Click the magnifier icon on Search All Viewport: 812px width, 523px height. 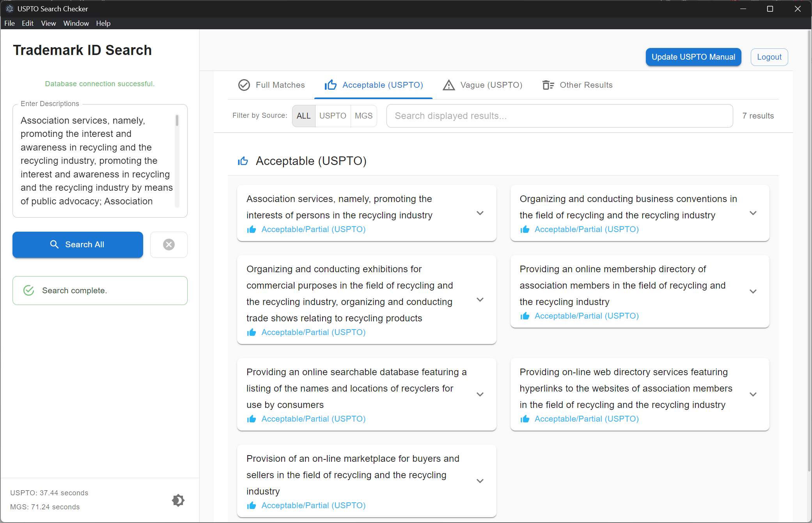point(54,245)
